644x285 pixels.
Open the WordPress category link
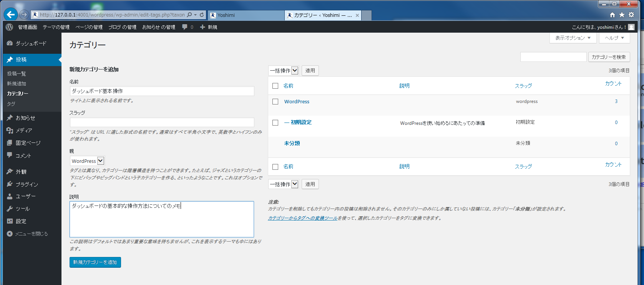297,101
